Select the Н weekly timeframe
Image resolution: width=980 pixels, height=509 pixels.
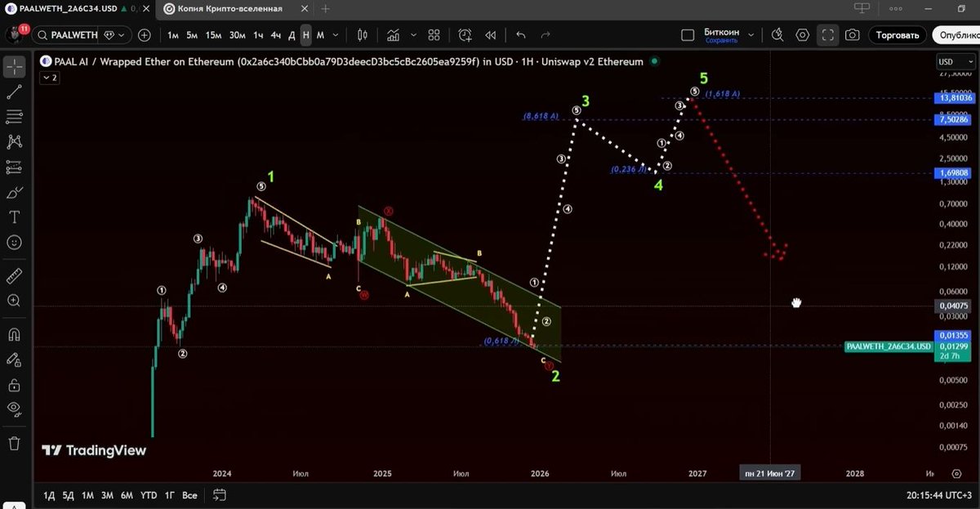point(306,35)
